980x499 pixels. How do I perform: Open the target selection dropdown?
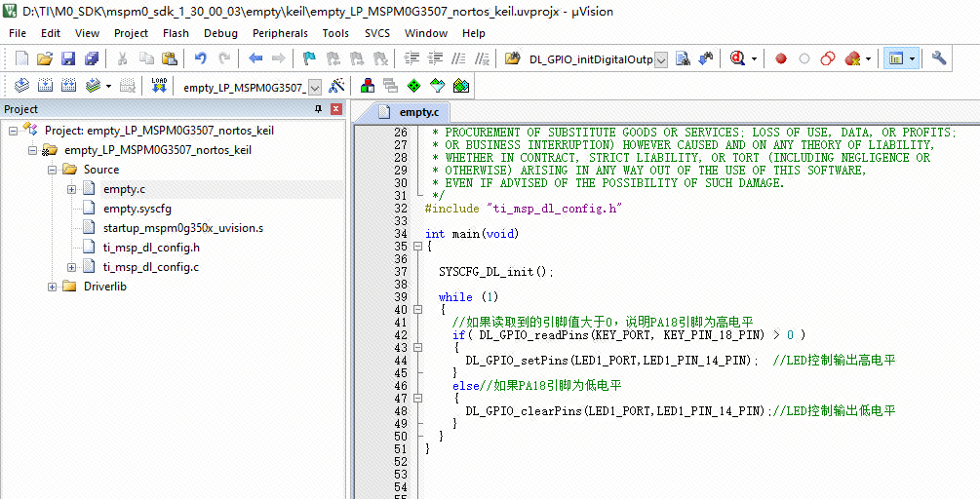[316, 87]
